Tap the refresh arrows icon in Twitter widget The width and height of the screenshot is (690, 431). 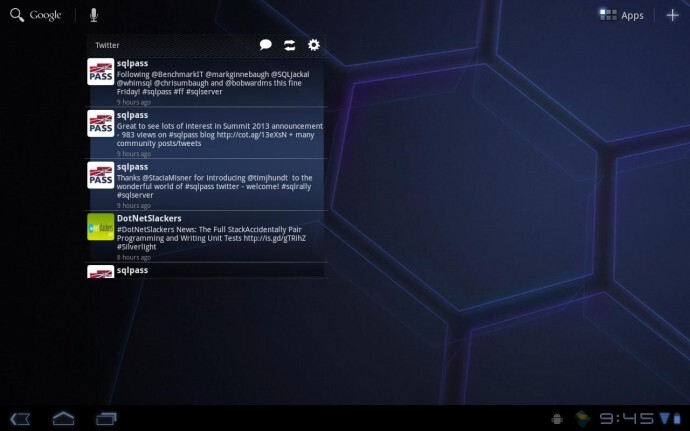click(x=290, y=45)
